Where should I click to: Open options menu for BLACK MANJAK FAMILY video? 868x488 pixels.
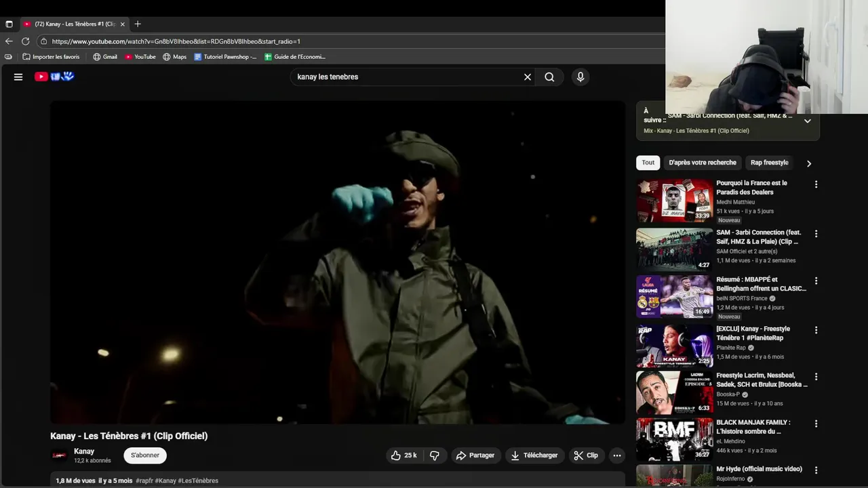click(x=816, y=424)
